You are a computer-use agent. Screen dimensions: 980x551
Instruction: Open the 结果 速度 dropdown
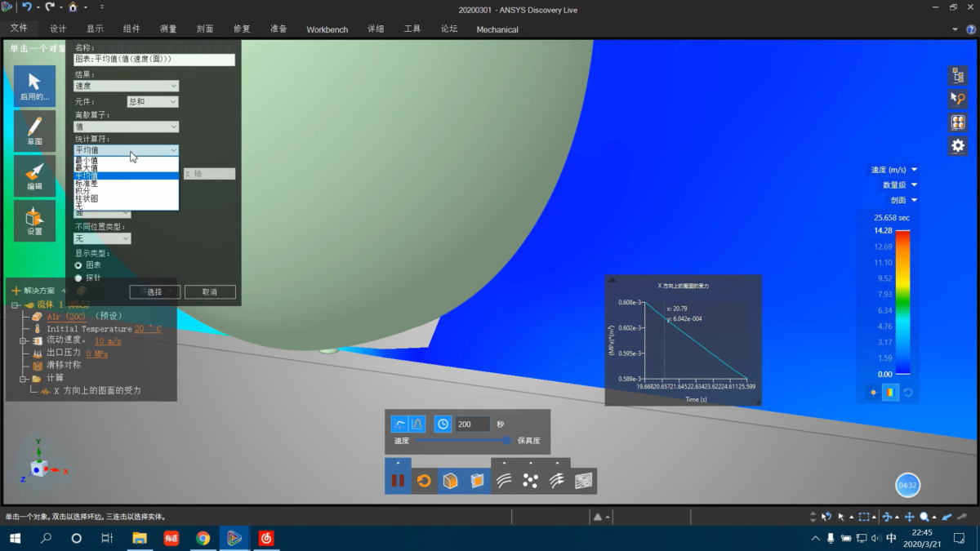[126, 86]
